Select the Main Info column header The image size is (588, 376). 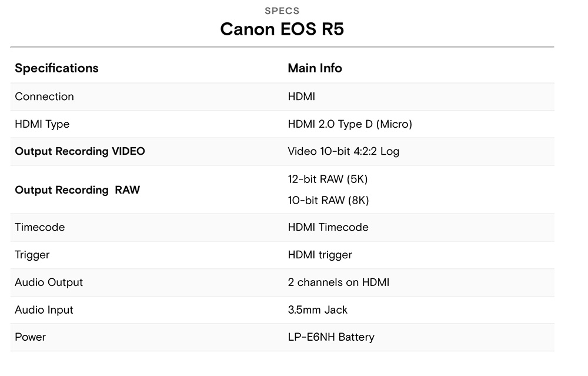[315, 68]
